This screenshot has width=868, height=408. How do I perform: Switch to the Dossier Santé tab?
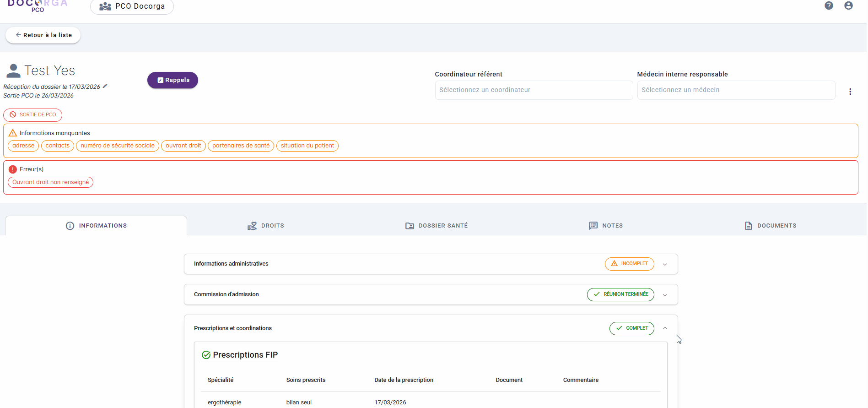point(437,226)
